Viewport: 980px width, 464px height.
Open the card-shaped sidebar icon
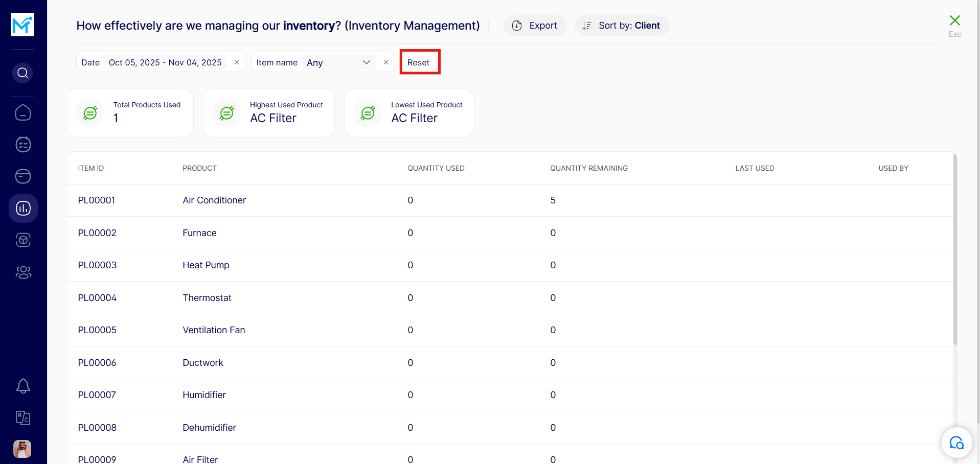click(x=23, y=176)
